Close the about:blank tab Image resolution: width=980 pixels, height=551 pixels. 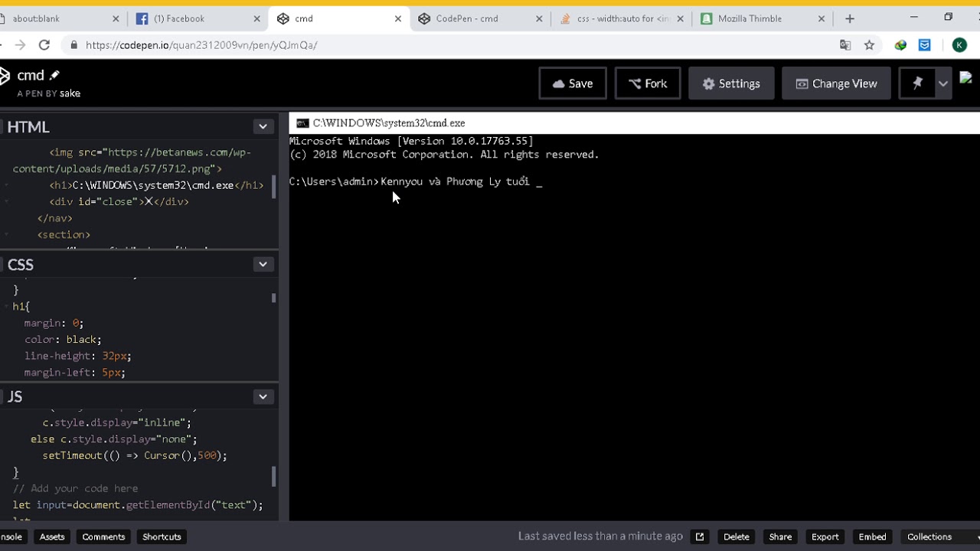[x=116, y=18]
